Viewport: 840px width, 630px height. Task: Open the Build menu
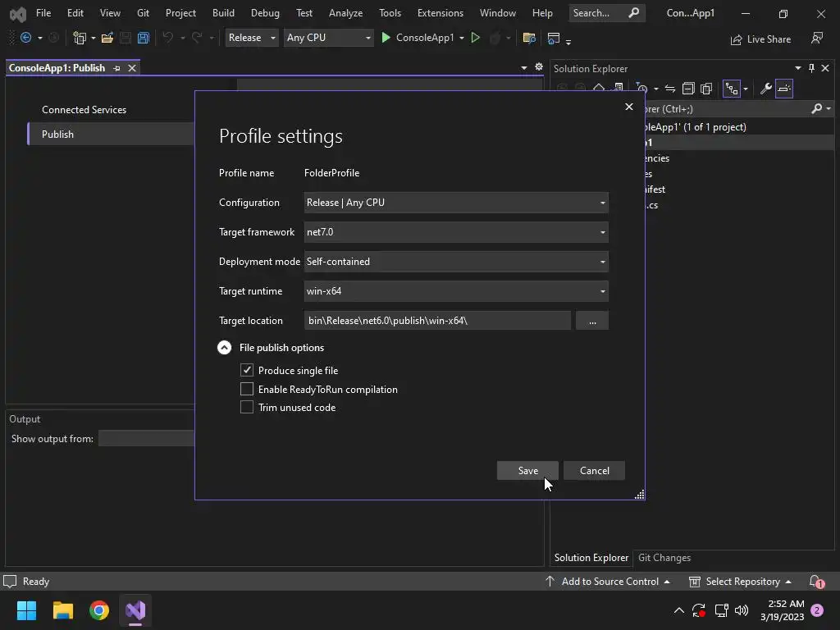coord(223,13)
